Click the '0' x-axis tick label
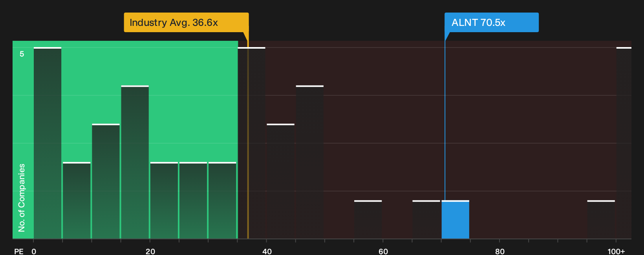The width and height of the screenshot is (644, 255). tap(34, 251)
